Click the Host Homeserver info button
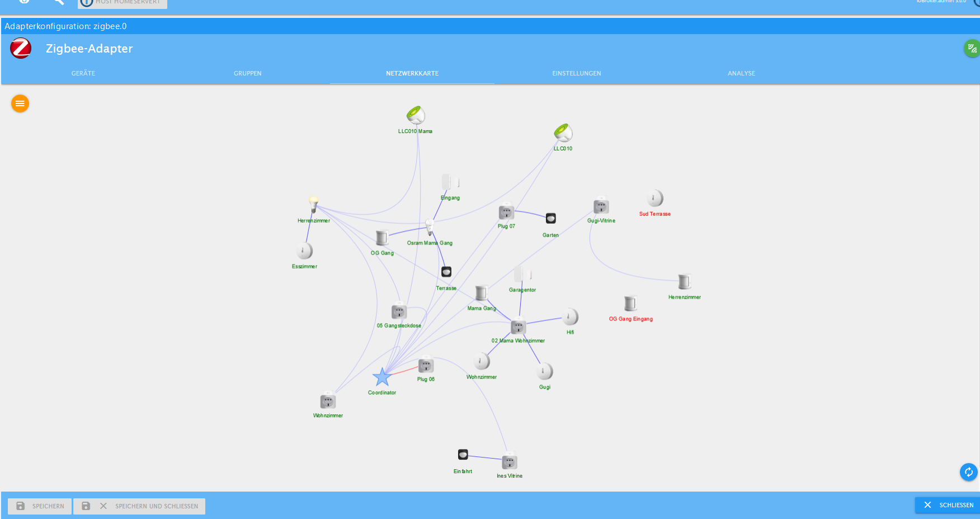This screenshot has width=980, height=519. [x=123, y=3]
